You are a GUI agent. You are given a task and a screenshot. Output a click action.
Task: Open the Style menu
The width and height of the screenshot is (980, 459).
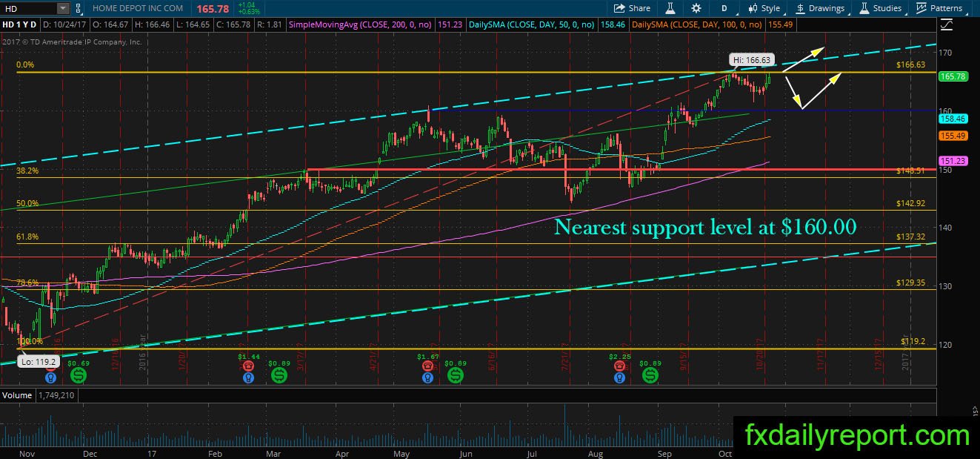point(764,8)
